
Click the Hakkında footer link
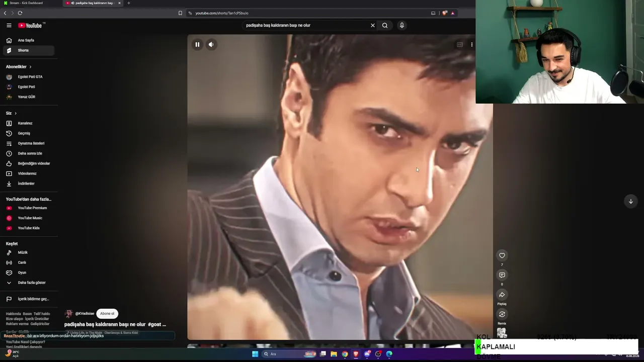(x=13, y=314)
